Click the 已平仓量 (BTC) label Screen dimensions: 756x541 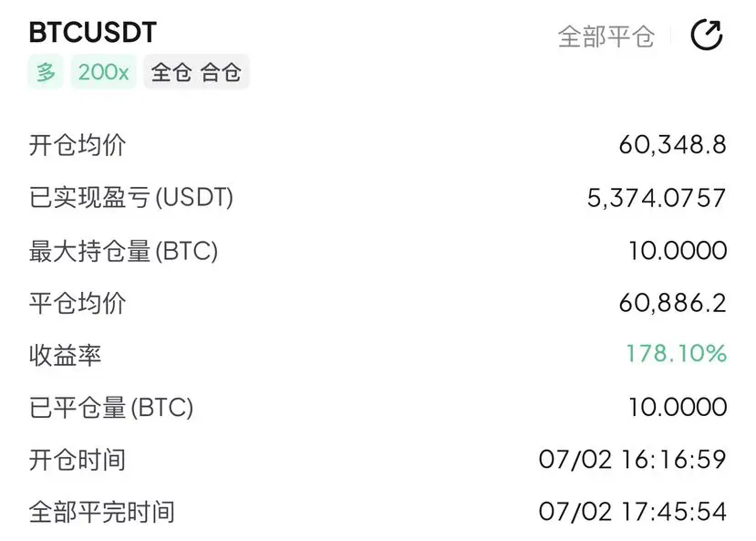(111, 408)
